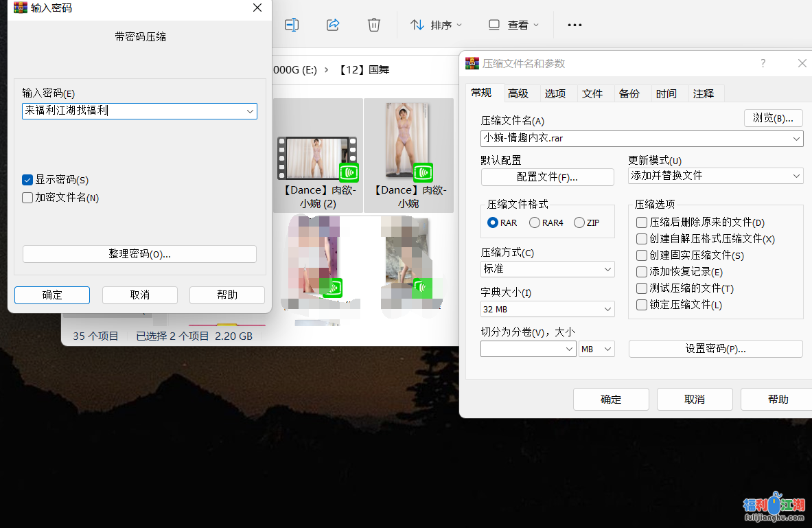Click the See more ellipsis icon
This screenshot has height=528, width=812.
[574, 25]
